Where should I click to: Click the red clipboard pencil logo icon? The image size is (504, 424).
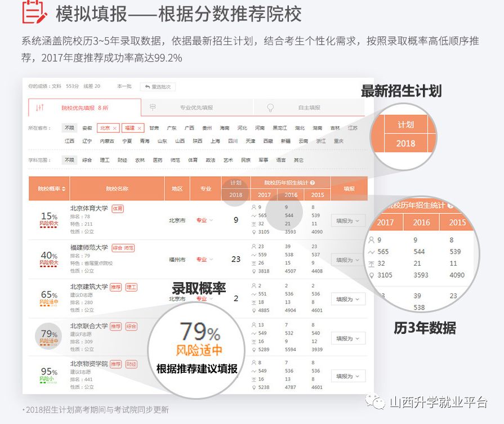35,12
